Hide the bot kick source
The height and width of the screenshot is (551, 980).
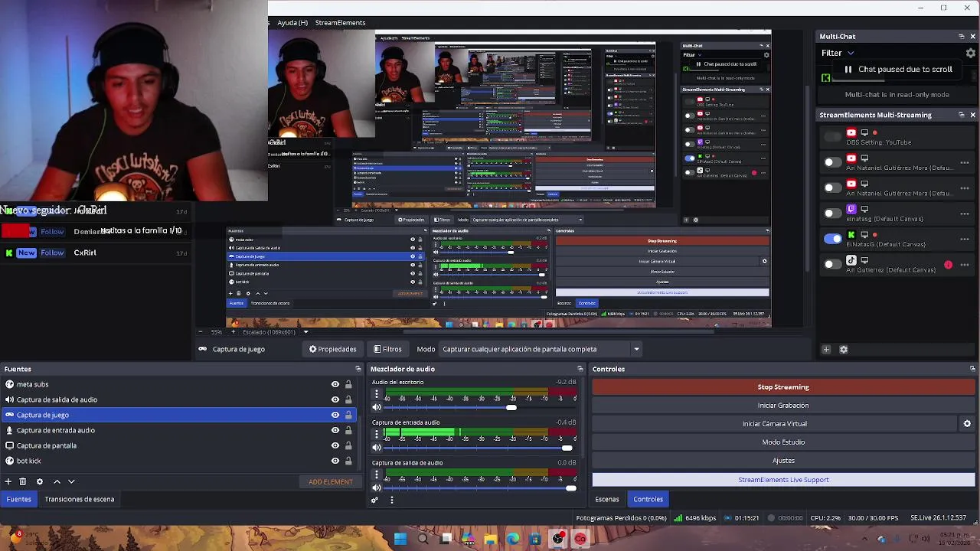335,461
